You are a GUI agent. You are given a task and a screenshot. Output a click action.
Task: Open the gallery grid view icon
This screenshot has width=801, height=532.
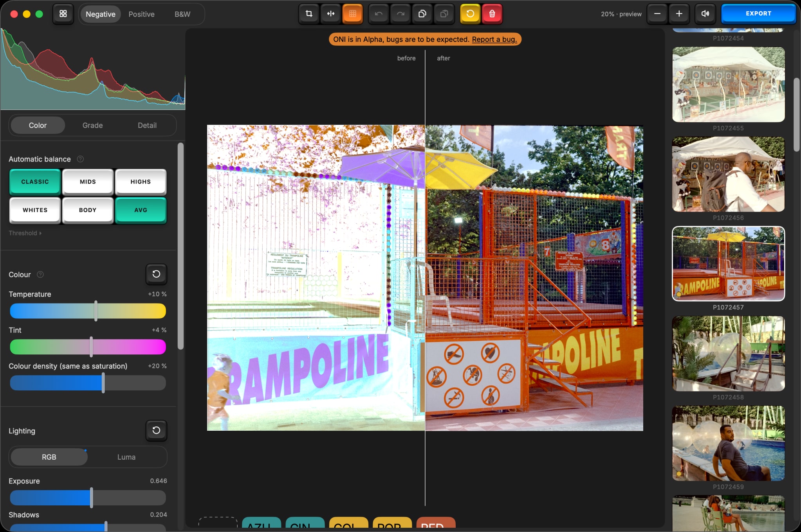click(63, 14)
